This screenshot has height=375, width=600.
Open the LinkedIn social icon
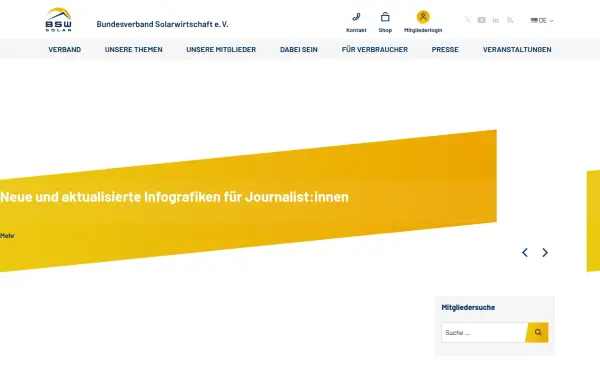(496, 20)
